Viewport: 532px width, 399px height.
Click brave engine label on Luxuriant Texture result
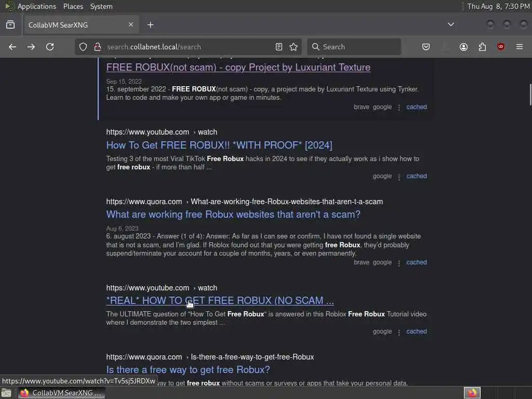[x=362, y=107]
